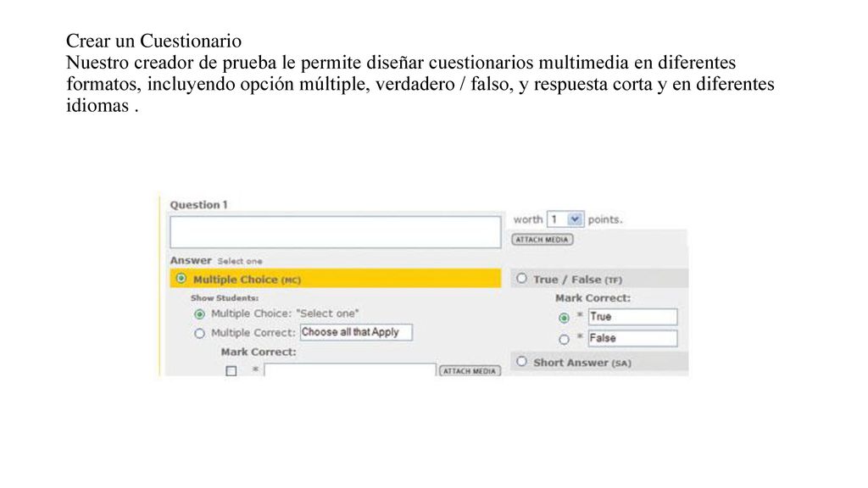The height and width of the screenshot is (488, 868).
Task: Click the False text field
Action: point(632,338)
